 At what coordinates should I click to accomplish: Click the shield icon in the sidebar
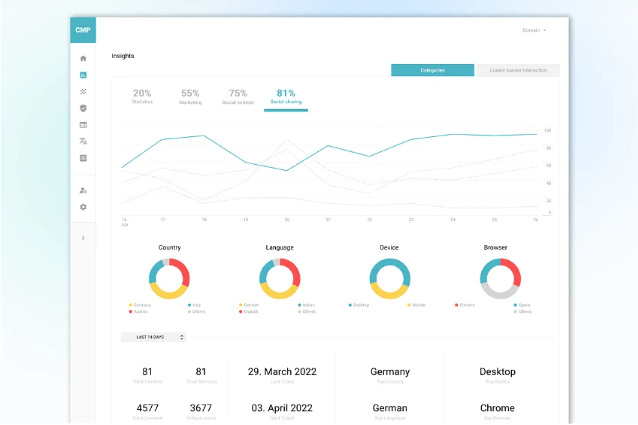83,108
